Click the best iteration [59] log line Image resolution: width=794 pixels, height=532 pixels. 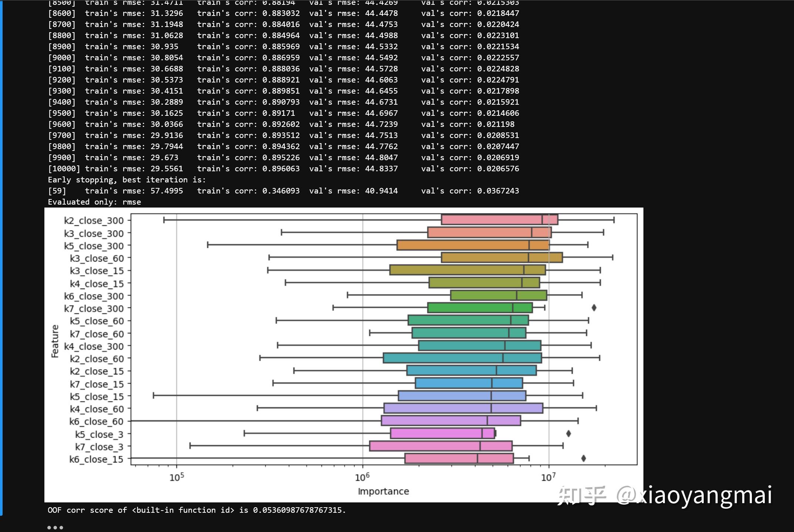coord(283,191)
